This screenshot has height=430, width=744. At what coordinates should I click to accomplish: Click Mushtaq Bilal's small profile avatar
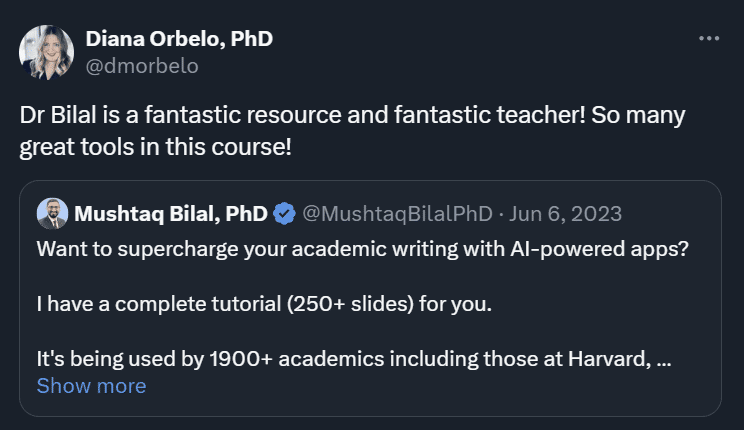tap(52, 213)
